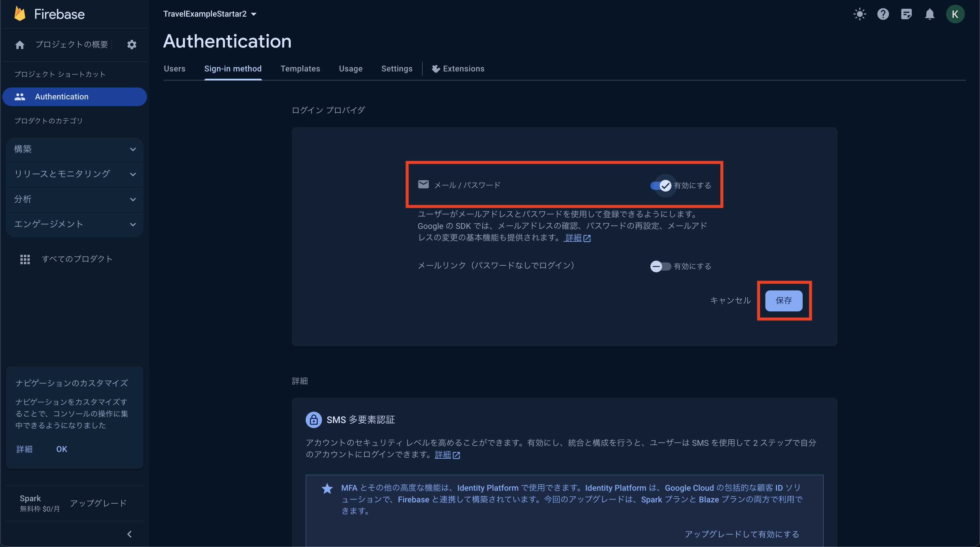This screenshot has height=547, width=980.
Task: Expand the エンゲージメント category
Action: click(75, 224)
